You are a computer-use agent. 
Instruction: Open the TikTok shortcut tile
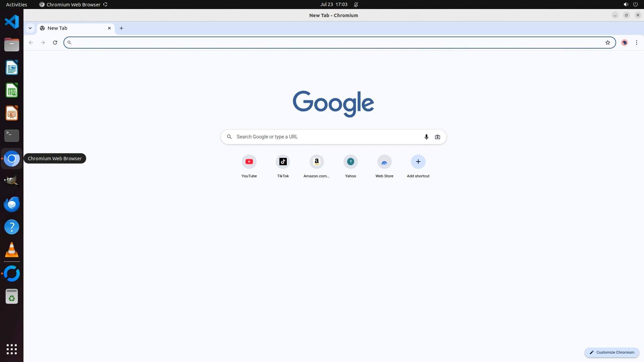point(283,162)
